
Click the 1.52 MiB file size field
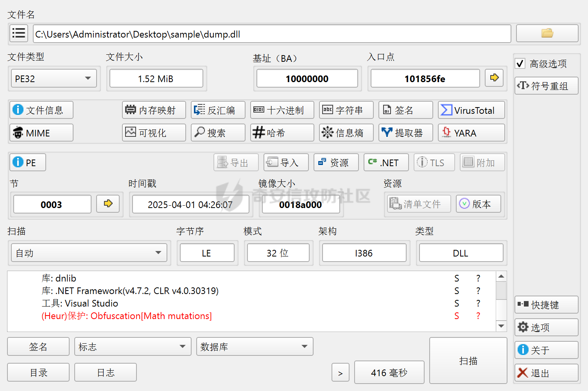pos(156,78)
